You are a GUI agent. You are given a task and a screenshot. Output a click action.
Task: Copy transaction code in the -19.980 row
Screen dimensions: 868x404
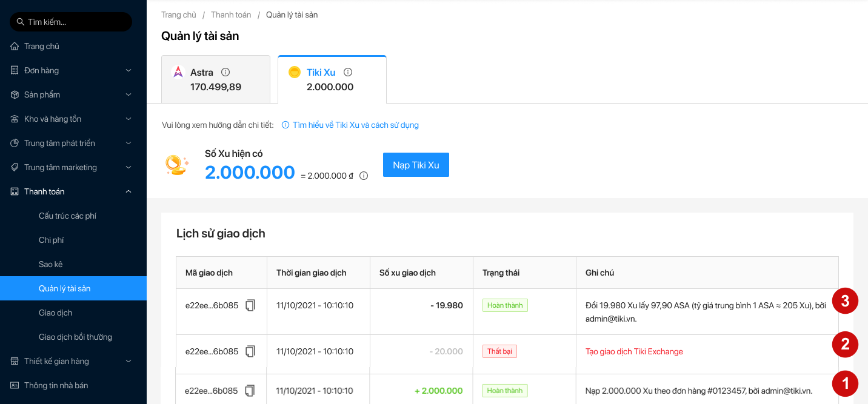click(250, 305)
